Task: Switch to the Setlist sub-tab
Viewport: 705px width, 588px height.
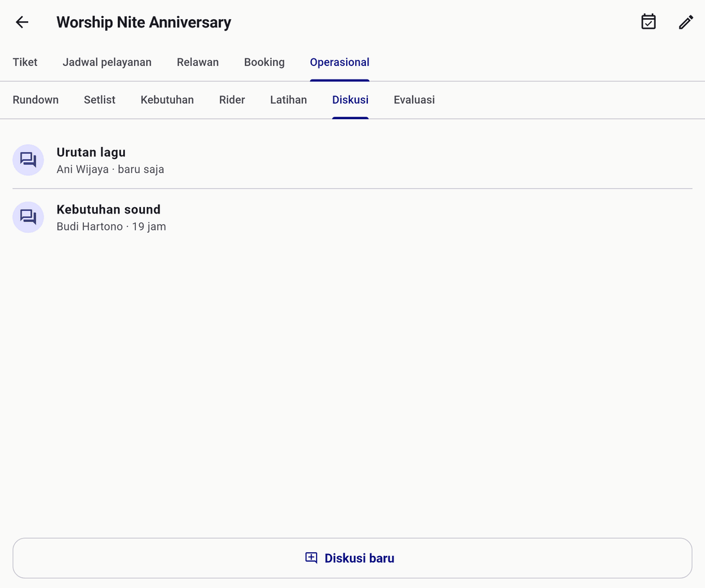Action: (100, 100)
